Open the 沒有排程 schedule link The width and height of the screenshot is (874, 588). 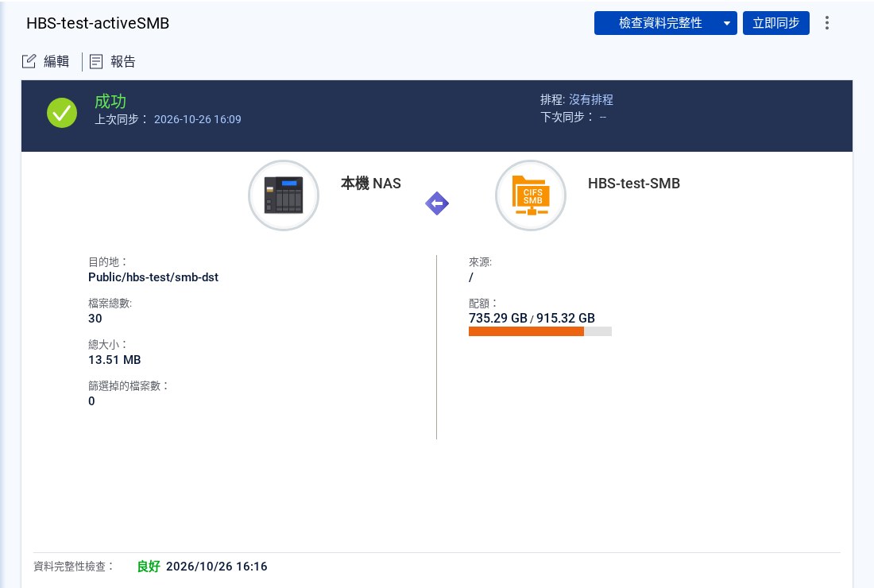(x=591, y=100)
